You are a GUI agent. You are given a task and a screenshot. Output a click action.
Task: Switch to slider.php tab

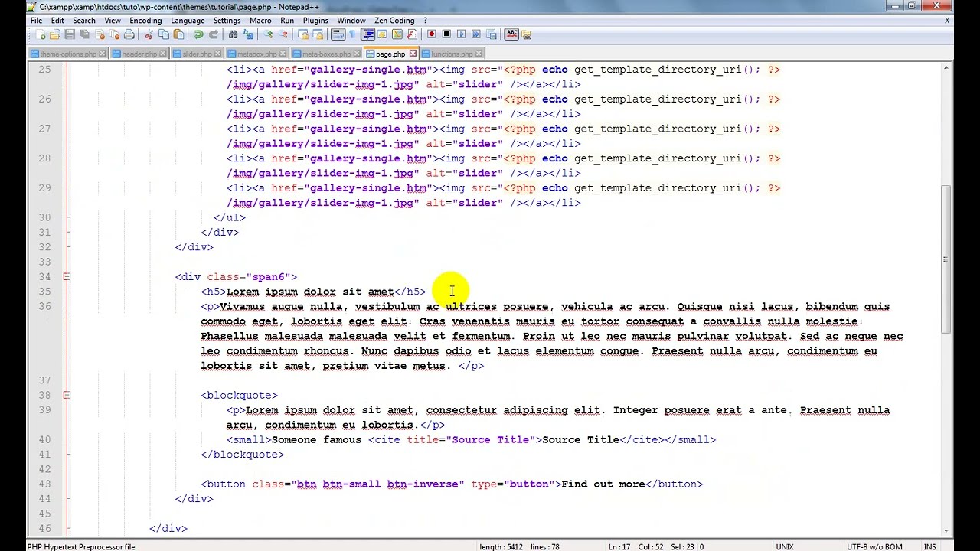coord(196,54)
